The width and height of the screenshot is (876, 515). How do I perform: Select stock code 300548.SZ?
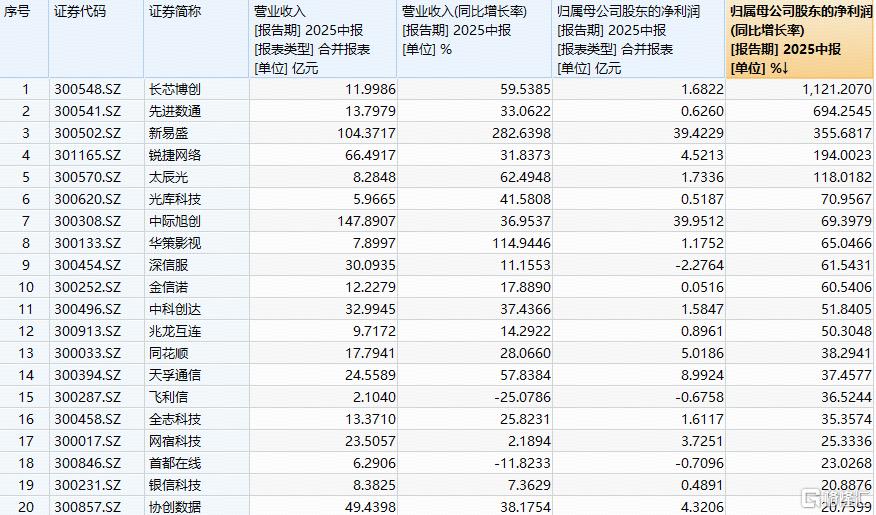(x=87, y=89)
